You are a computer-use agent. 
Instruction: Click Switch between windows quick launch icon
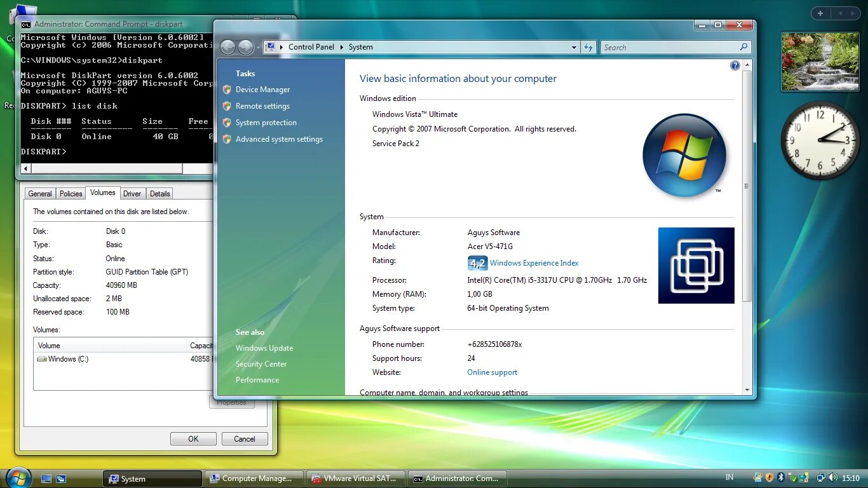[61, 478]
